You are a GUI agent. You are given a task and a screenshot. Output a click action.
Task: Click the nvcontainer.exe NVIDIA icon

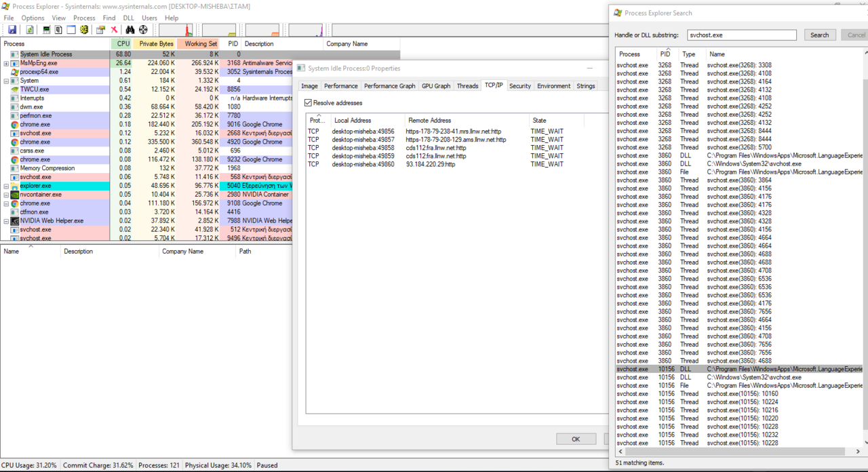[x=15, y=195]
